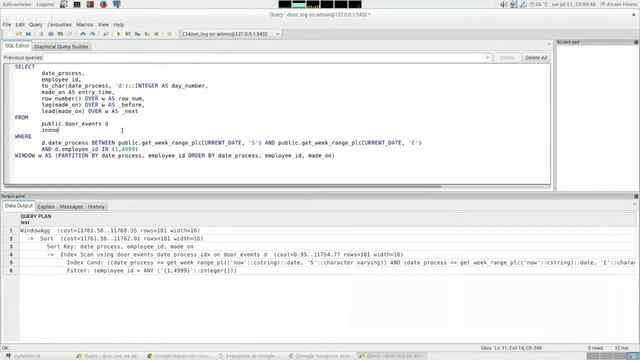This screenshot has width=640, height=360.
Task: Select row 1 WindowAgg in query plan
Action: tap(327, 231)
